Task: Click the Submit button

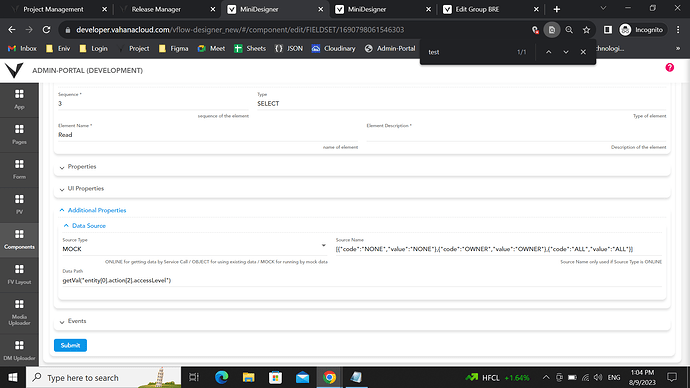Action: click(x=70, y=345)
